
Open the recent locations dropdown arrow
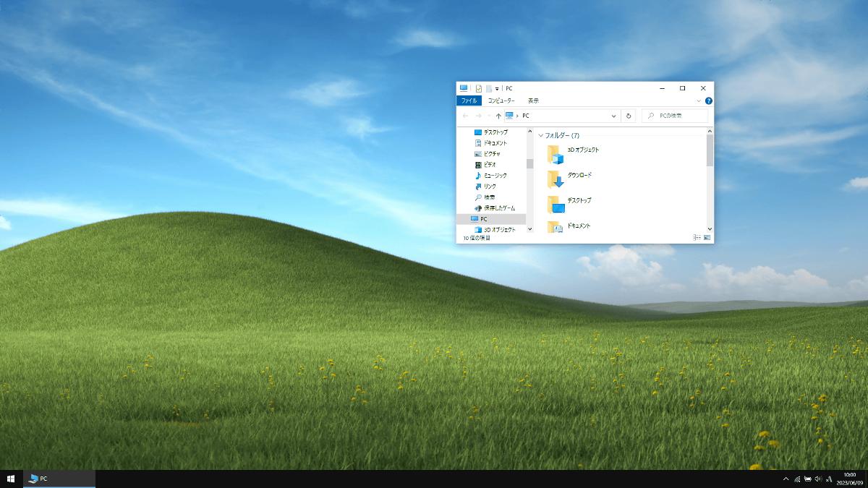[489, 116]
